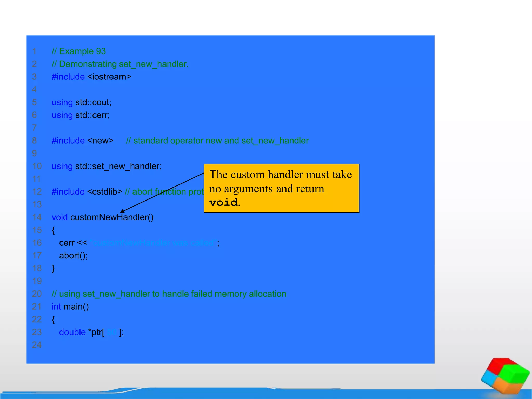Select the '// Demonstrating set_new_handler.' comment

click(x=120, y=64)
